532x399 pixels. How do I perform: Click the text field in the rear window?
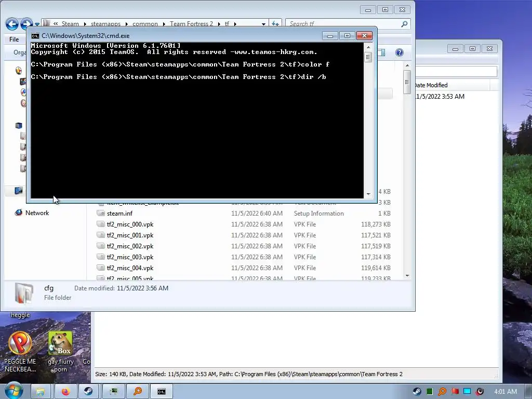coord(456,71)
